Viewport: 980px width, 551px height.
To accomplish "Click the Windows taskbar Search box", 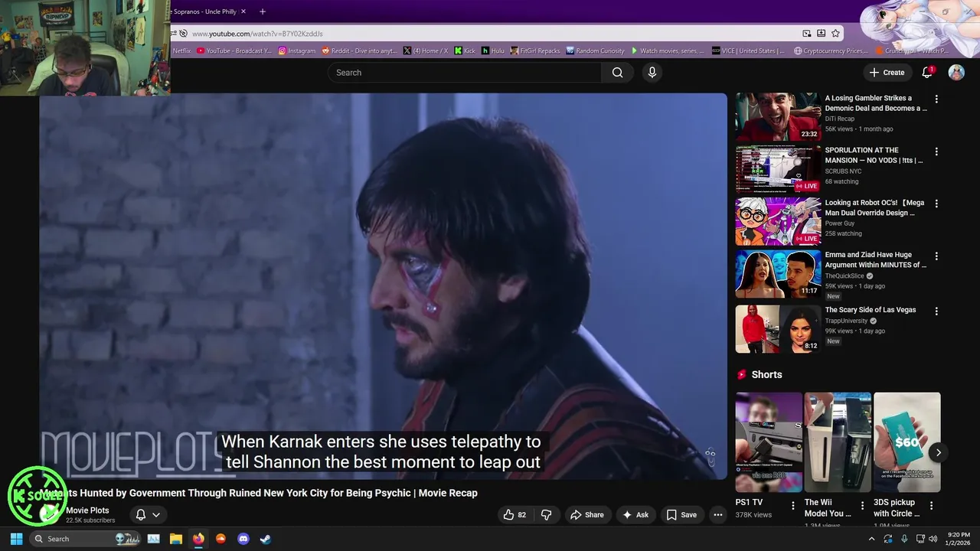I will [x=86, y=539].
